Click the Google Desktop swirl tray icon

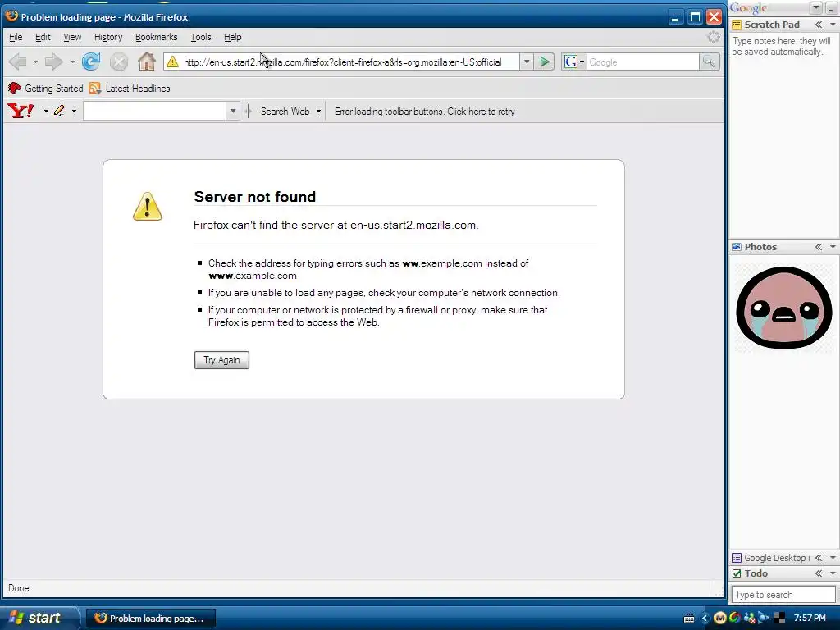click(734, 619)
